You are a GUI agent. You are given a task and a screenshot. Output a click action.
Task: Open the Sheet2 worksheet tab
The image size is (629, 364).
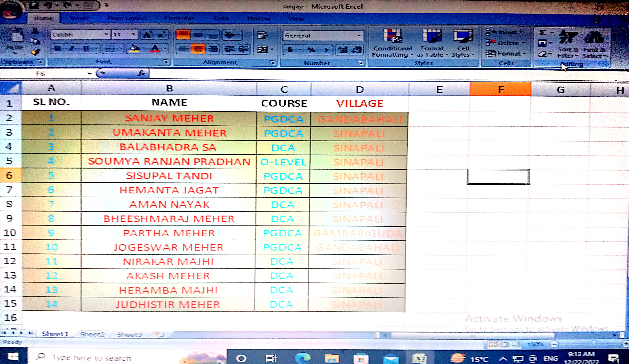[x=92, y=334]
